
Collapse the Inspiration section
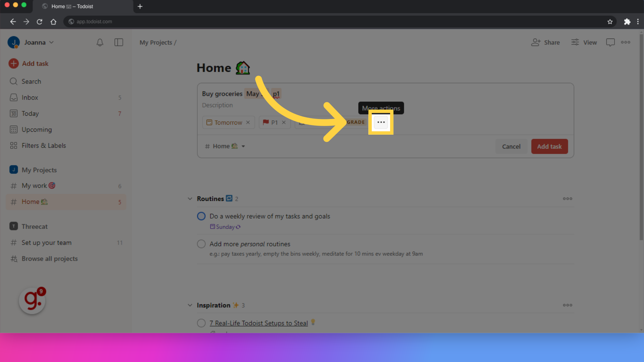190,305
